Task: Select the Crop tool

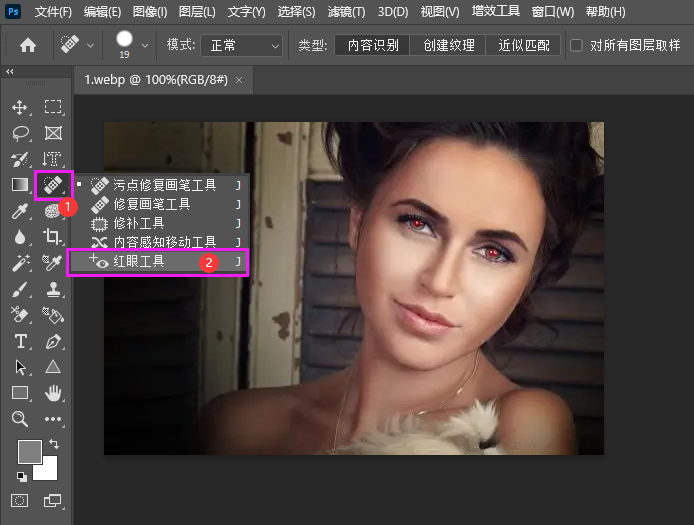Action: pyautogui.click(x=53, y=237)
